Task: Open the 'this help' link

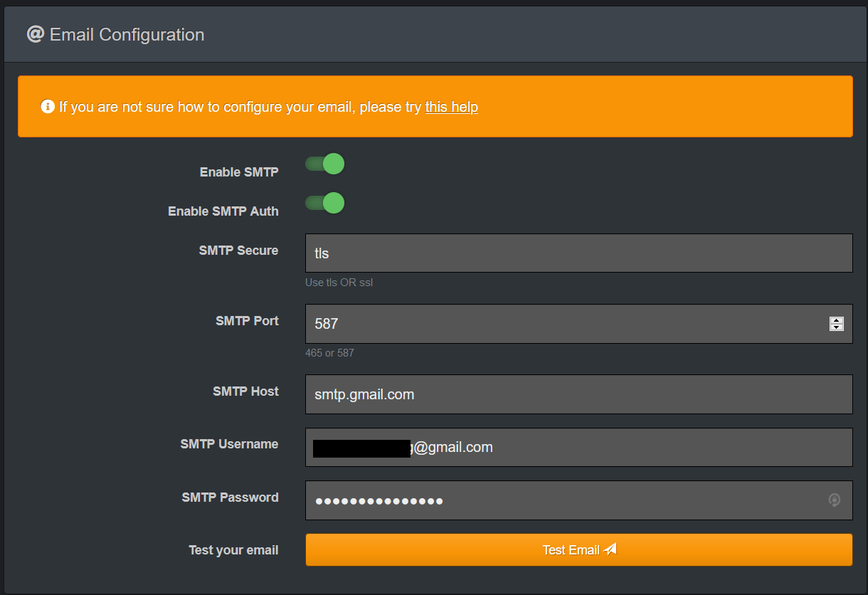Action: tap(452, 107)
